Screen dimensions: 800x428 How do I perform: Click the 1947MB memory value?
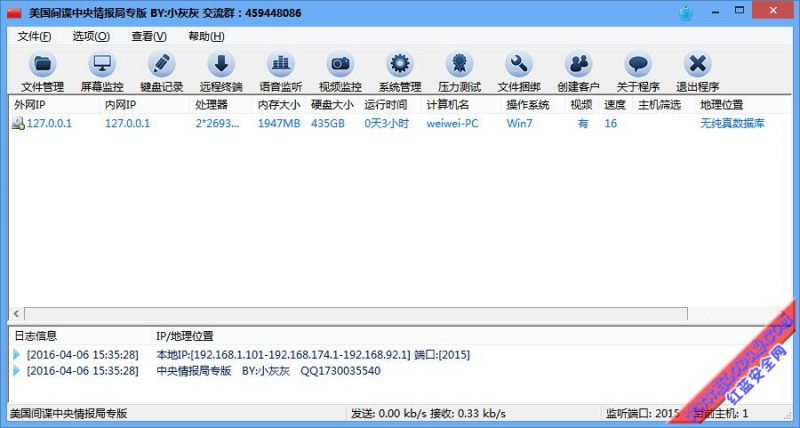[x=279, y=123]
